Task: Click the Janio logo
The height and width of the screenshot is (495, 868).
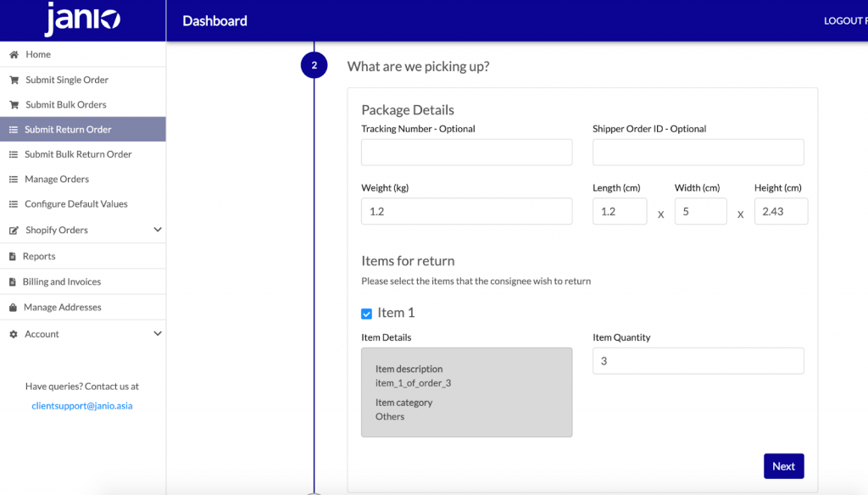Action: tap(82, 19)
